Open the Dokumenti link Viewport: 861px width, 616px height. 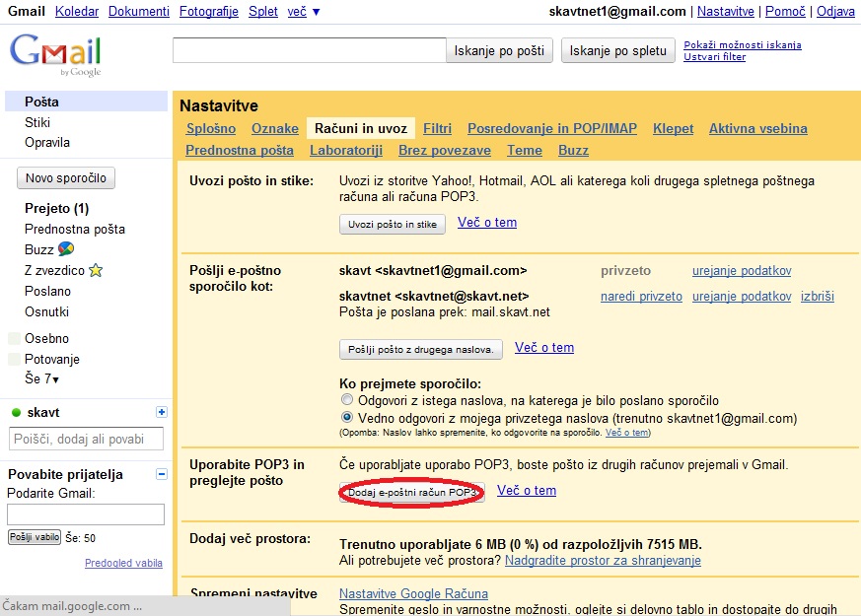tap(139, 12)
